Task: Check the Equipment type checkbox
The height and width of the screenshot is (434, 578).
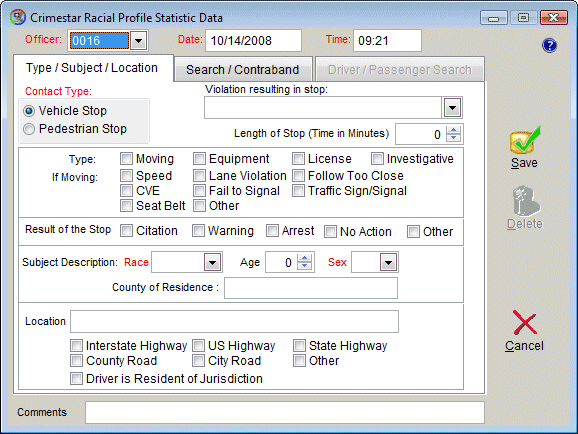Action: tap(199, 159)
